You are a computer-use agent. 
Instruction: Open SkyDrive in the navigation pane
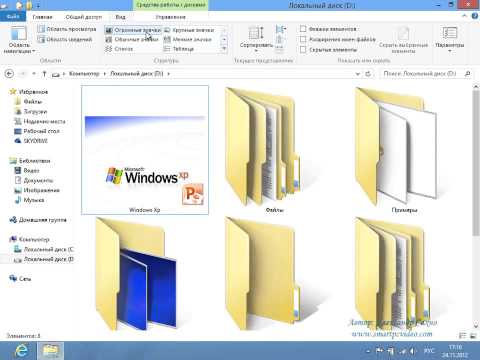pos(35,141)
